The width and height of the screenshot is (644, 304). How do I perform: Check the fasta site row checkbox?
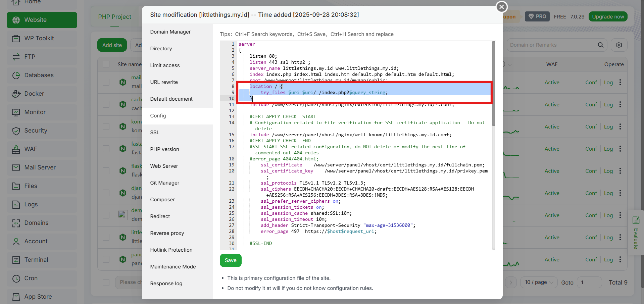[x=106, y=149]
